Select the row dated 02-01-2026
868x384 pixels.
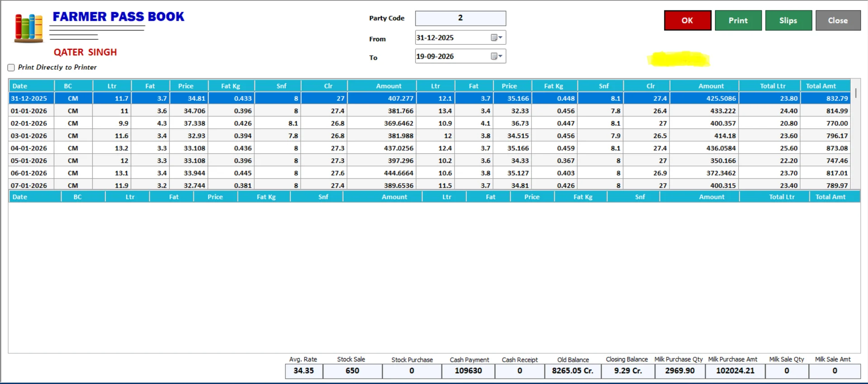point(430,123)
